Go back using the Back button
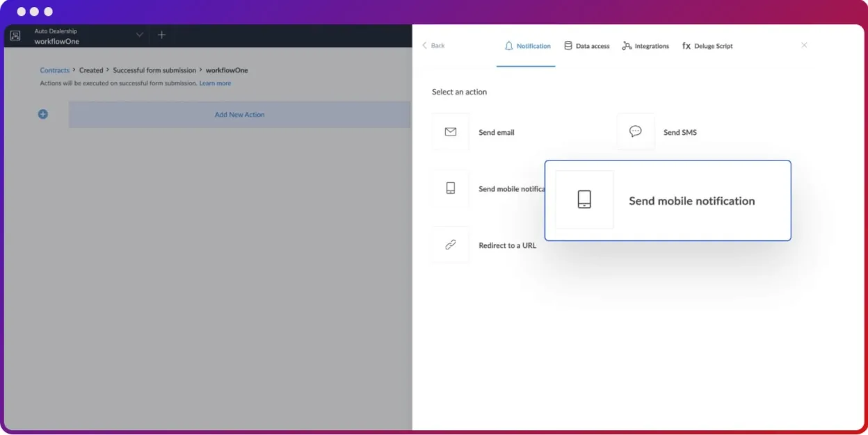 pyautogui.click(x=433, y=45)
